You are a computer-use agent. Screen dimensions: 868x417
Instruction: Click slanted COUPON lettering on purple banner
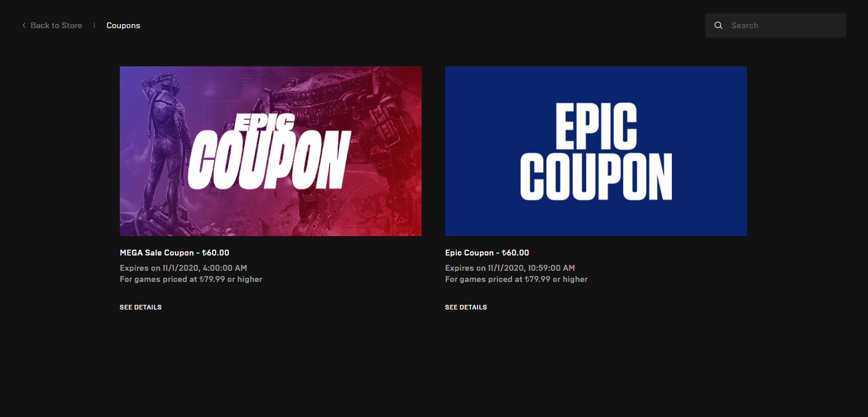(x=268, y=159)
